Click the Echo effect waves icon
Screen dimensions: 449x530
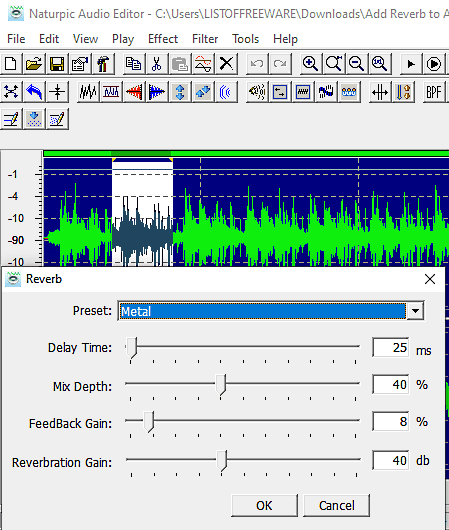(226, 92)
